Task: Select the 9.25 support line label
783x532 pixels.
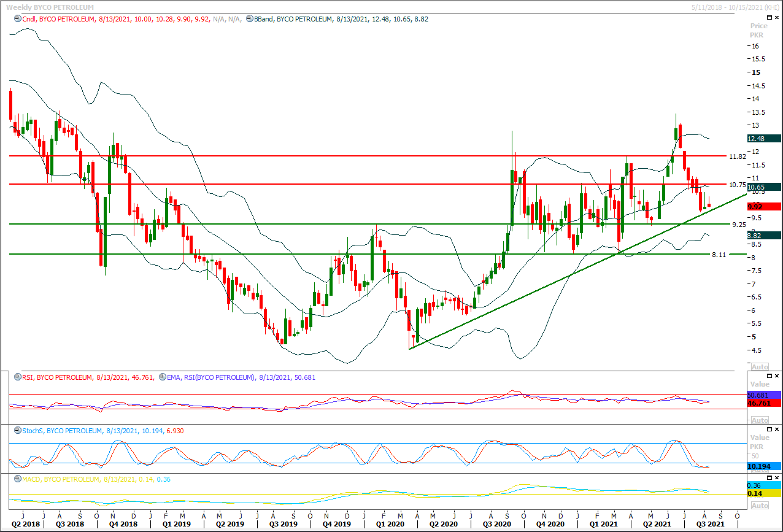Action: [x=739, y=225]
